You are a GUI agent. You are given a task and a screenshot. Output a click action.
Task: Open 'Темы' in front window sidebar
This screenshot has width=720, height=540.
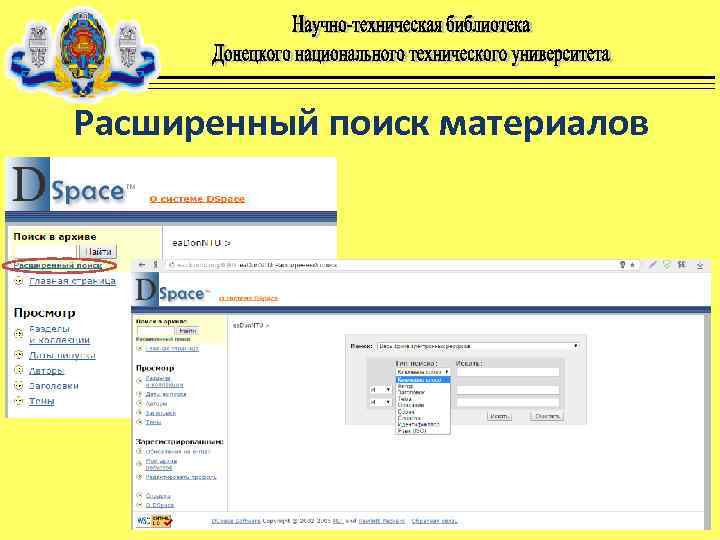pos(153,422)
